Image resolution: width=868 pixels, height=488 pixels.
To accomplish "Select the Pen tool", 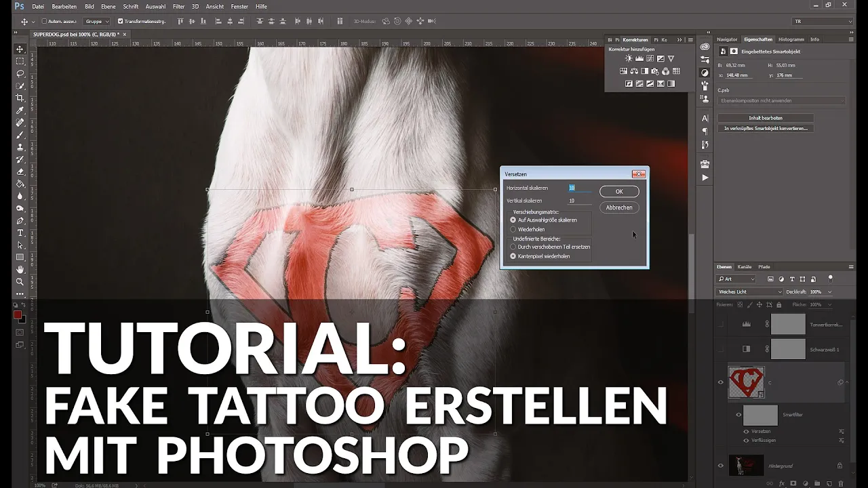I will click(x=20, y=220).
